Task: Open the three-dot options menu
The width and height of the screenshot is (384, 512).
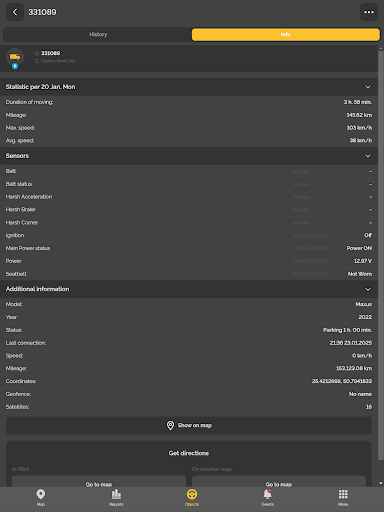Action: 369,12
